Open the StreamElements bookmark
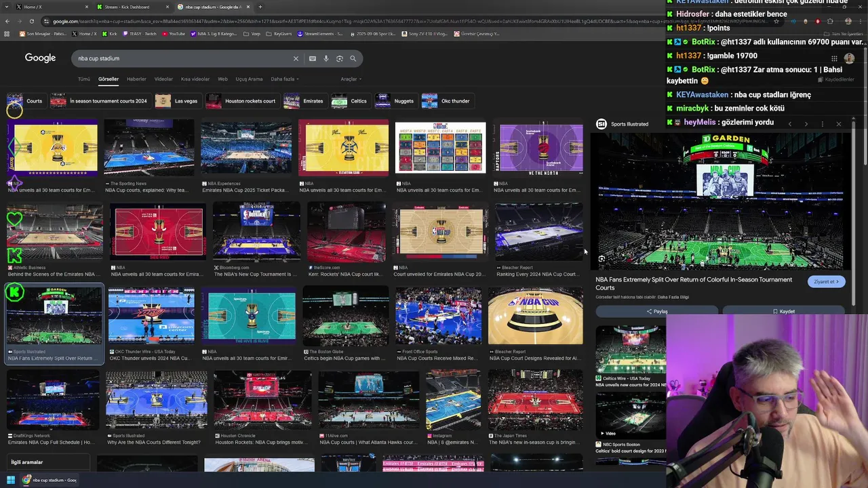 [x=320, y=33]
